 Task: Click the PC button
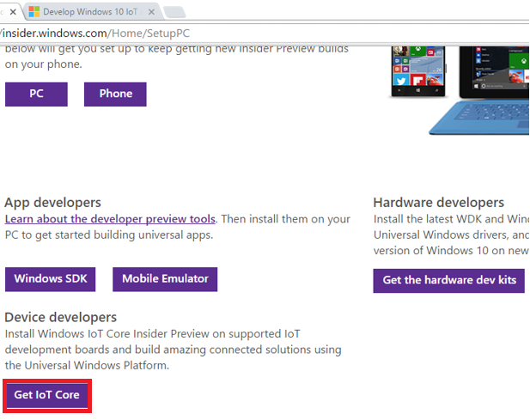pos(36,94)
